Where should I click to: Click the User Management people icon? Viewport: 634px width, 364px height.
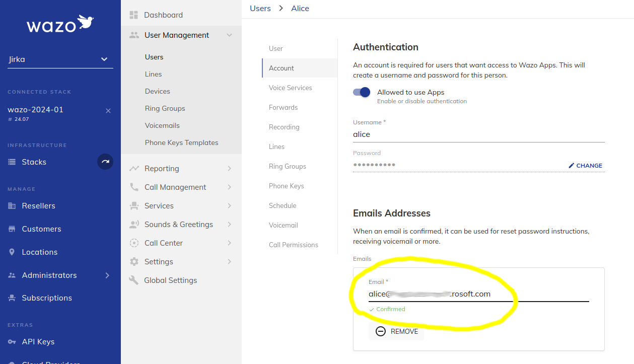click(x=134, y=35)
